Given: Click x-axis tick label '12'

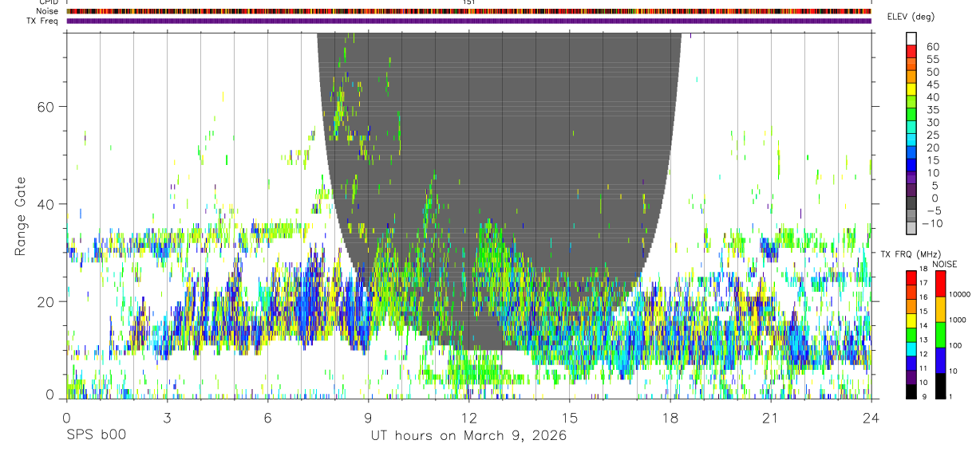Looking at the screenshot, I should click(x=469, y=418).
